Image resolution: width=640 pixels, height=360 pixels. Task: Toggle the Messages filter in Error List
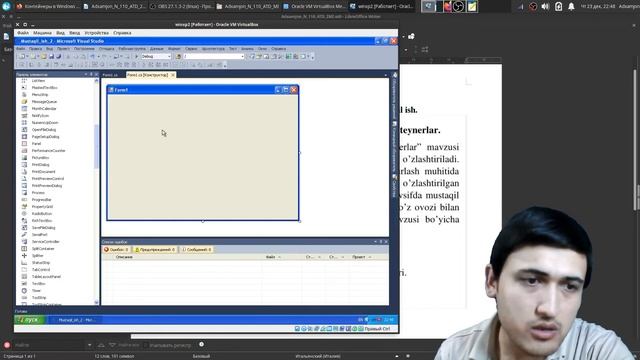(x=196, y=249)
